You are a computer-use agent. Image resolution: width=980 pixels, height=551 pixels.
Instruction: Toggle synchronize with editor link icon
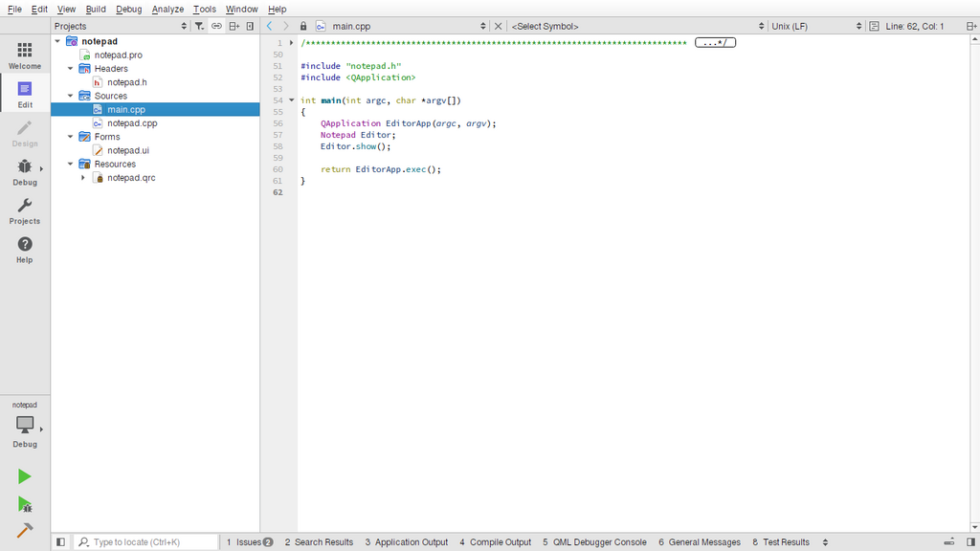pos(216,26)
